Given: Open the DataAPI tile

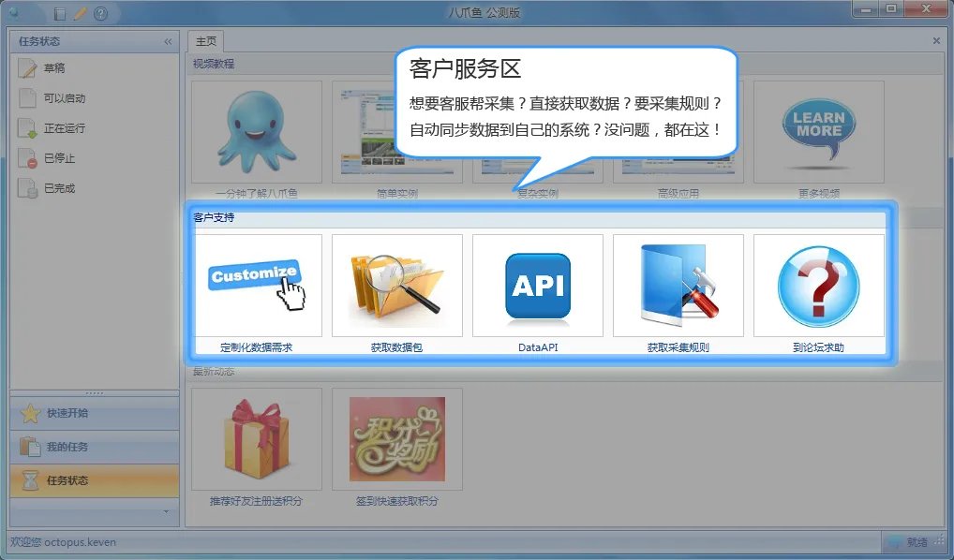Looking at the screenshot, I should pos(537,286).
